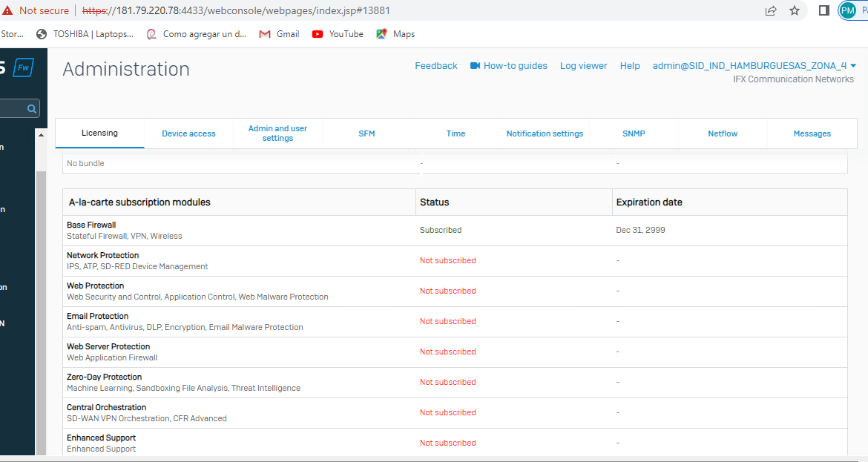This screenshot has height=462, width=868.
Task: Open the Maps bookmark
Action: pyautogui.click(x=395, y=34)
